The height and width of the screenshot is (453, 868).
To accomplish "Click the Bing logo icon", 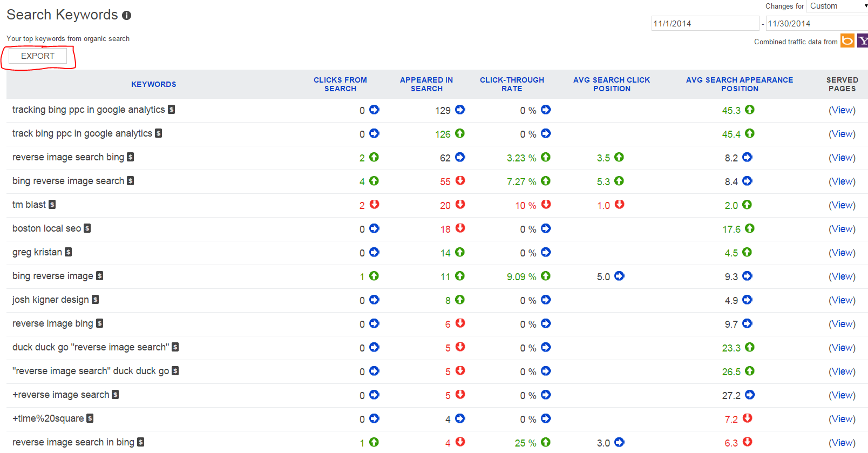I will click(x=847, y=40).
